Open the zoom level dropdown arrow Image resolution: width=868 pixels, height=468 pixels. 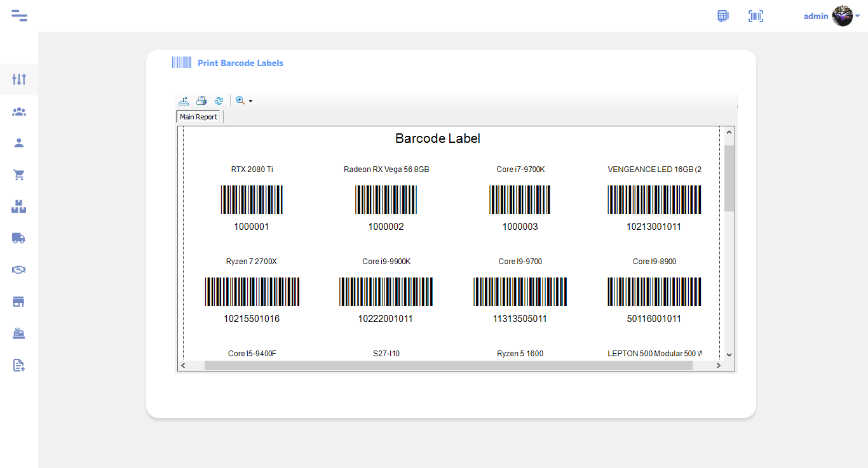251,101
